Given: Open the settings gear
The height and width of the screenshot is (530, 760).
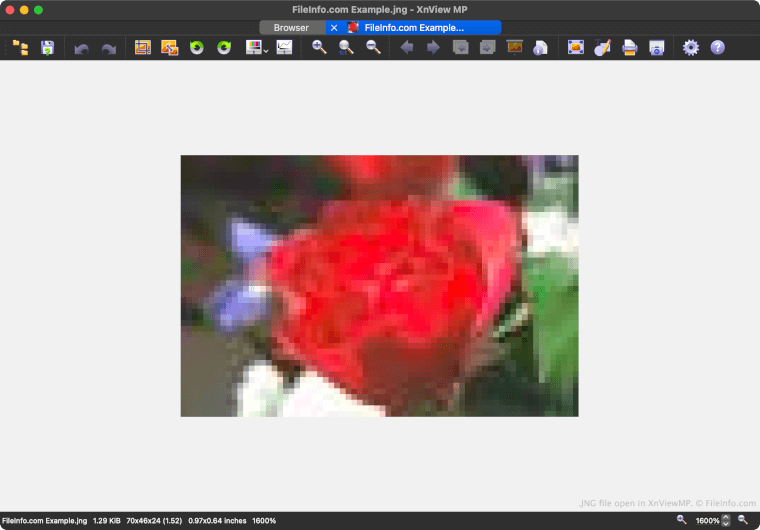Looking at the screenshot, I should (691, 48).
